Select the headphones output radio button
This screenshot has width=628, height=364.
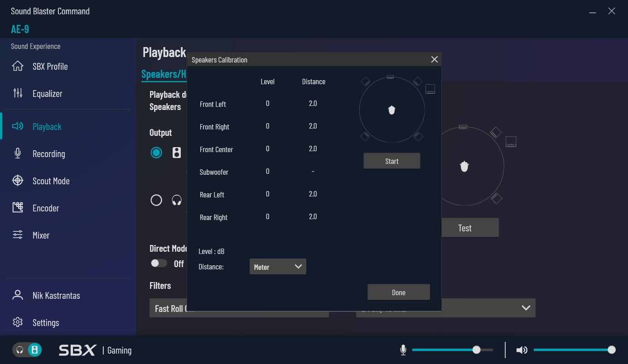tap(156, 200)
